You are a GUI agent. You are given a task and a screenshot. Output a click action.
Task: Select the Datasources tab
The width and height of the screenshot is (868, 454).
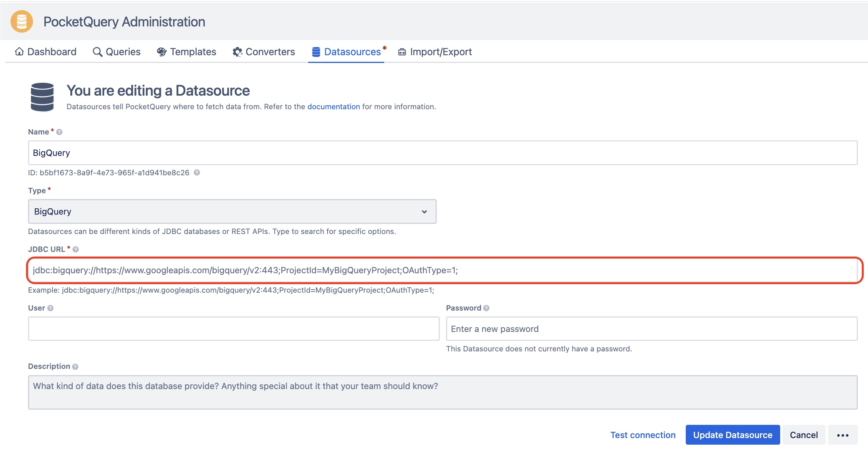click(346, 52)
